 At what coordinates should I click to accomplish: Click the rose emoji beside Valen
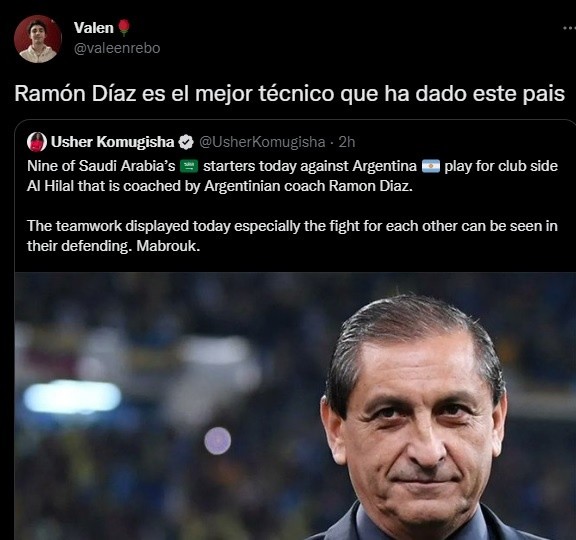pyautogui.click(x=124, y=28)
